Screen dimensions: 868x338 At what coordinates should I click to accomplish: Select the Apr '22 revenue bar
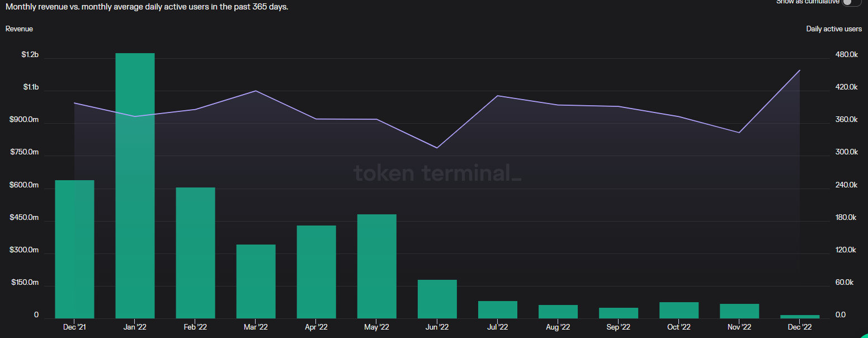pyautogui.click(x=316, y=272)
